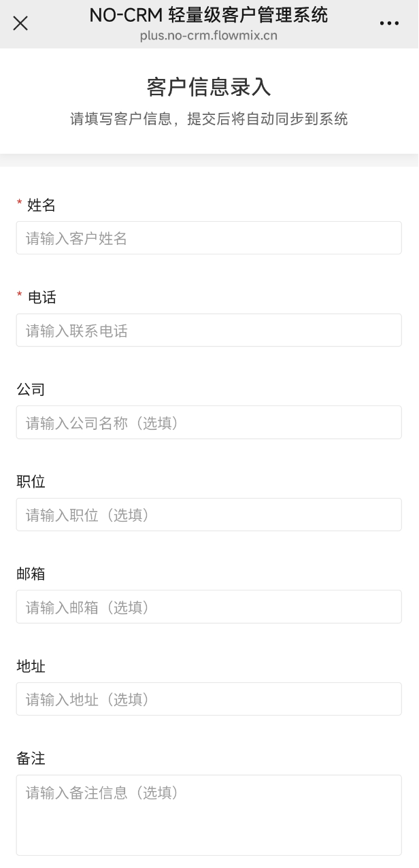Click the 备注 field label
The image size is (419, 868).
pyautogui.click(x=31, y=758)
